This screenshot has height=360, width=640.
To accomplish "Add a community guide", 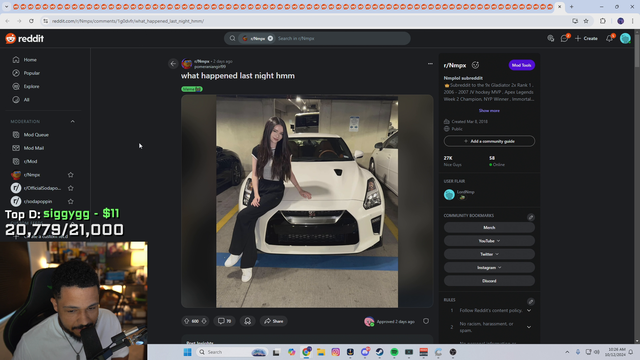I will tap(489, 141).
